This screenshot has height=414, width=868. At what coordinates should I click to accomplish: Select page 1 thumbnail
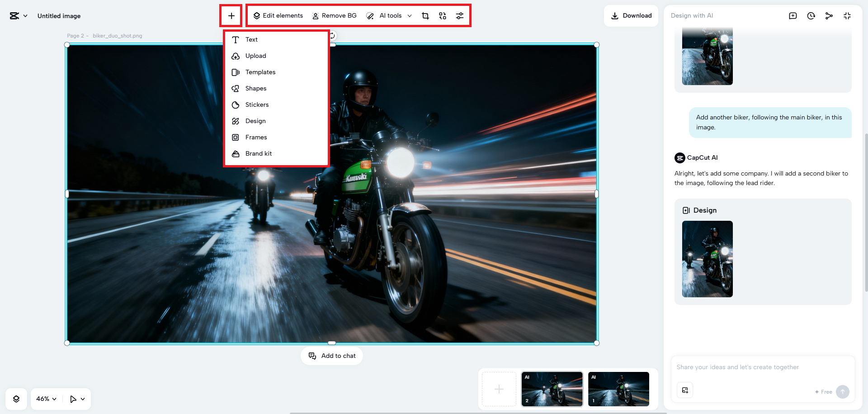coord(618,389)
